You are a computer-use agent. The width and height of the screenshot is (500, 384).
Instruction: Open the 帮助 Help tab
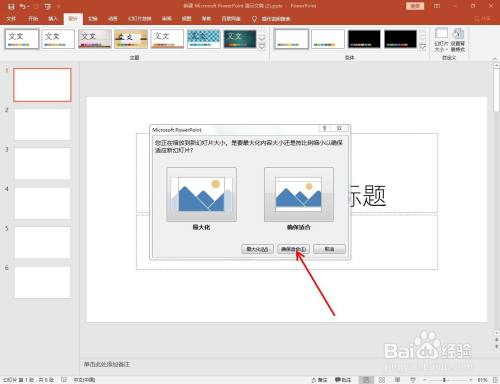[207, 19]
